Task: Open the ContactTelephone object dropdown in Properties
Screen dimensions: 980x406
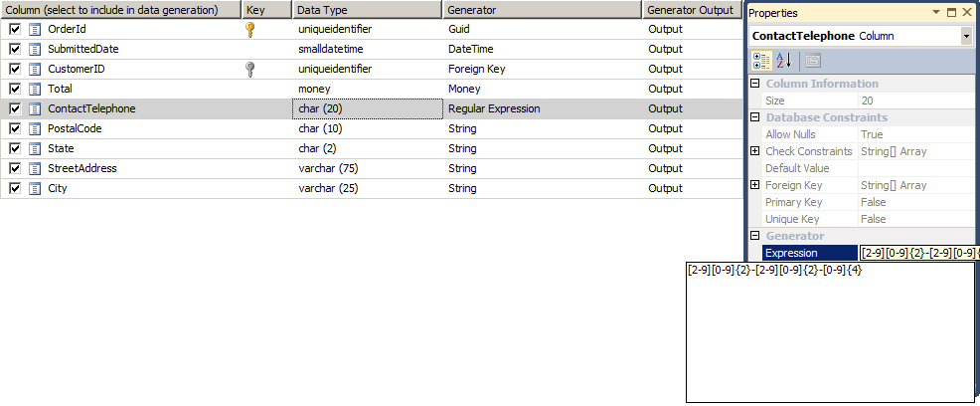Action: point(966,36)
